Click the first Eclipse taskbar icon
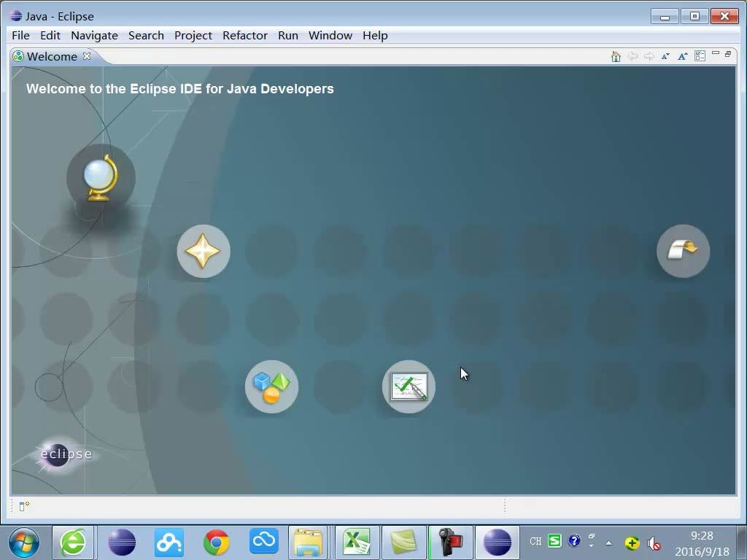747x560 pixels. pos(122,542)
